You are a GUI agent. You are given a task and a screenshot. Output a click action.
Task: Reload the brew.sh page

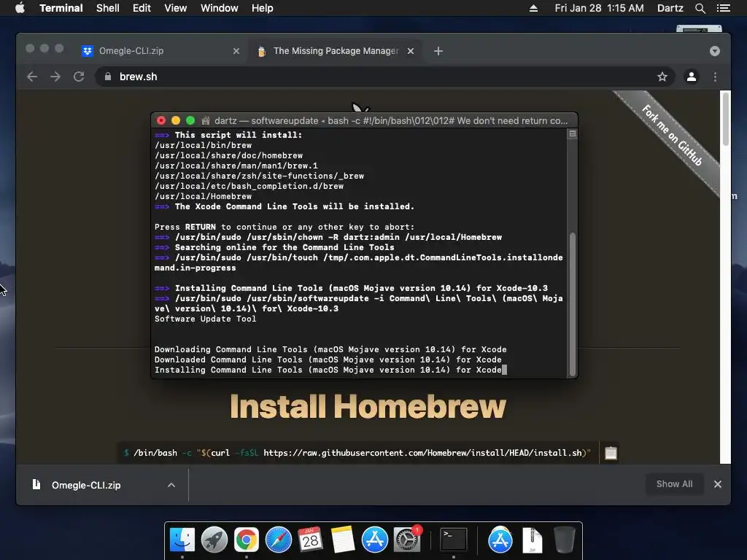coord(79,77)
